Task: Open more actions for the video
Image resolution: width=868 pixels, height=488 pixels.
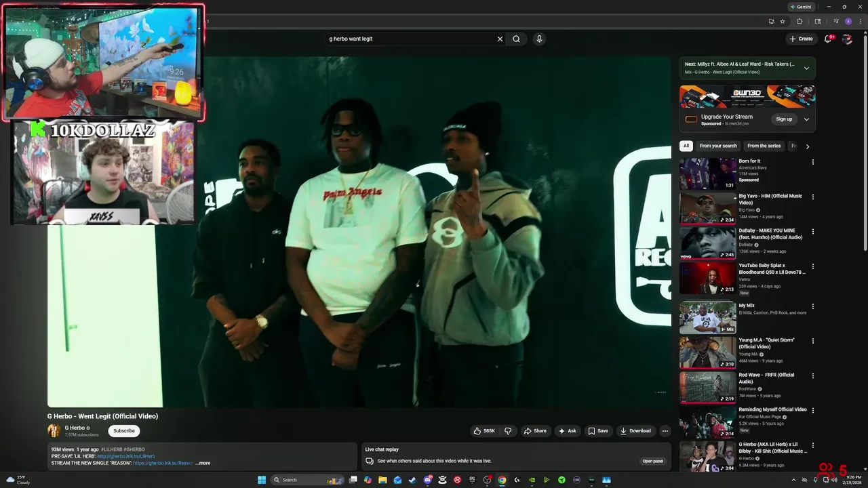Action: pos(665,431)
